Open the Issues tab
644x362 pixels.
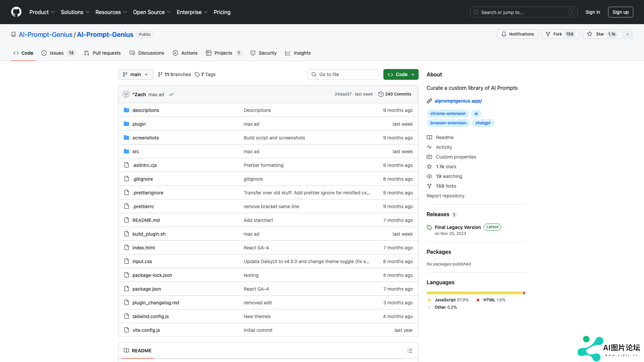coord(58,53)
